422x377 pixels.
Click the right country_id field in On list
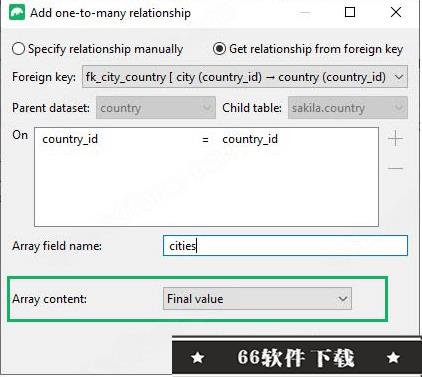[250, 139]
